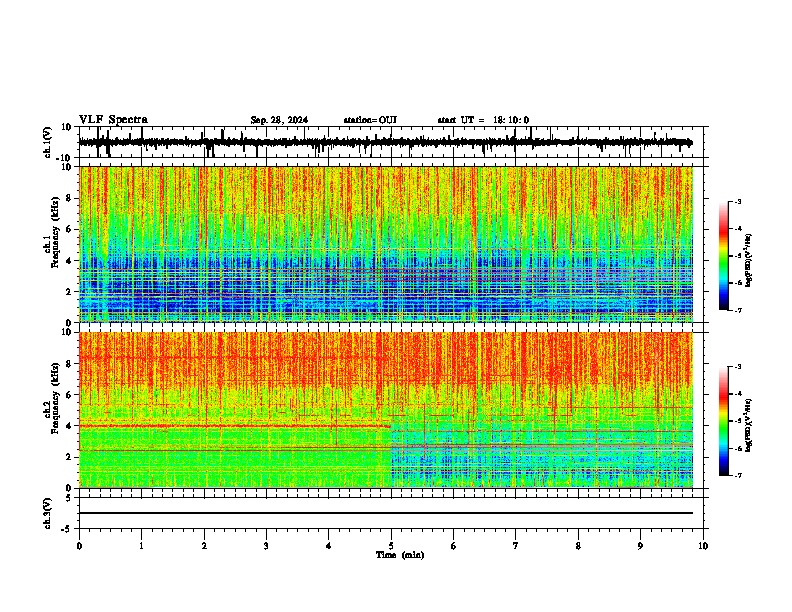Click the time axis tick label "1"
Viewport: 792px width, 612px height.
tap(141, 546)
